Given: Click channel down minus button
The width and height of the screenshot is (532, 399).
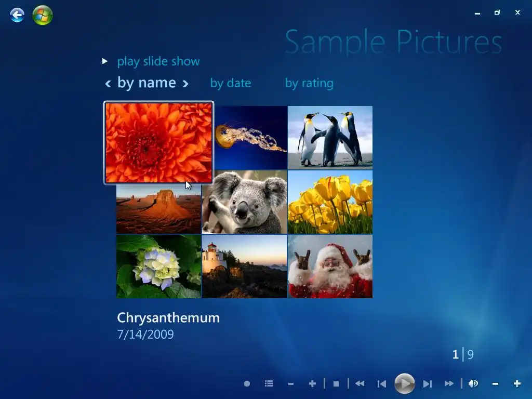Looking at the screenshot, I should (290, 384).
